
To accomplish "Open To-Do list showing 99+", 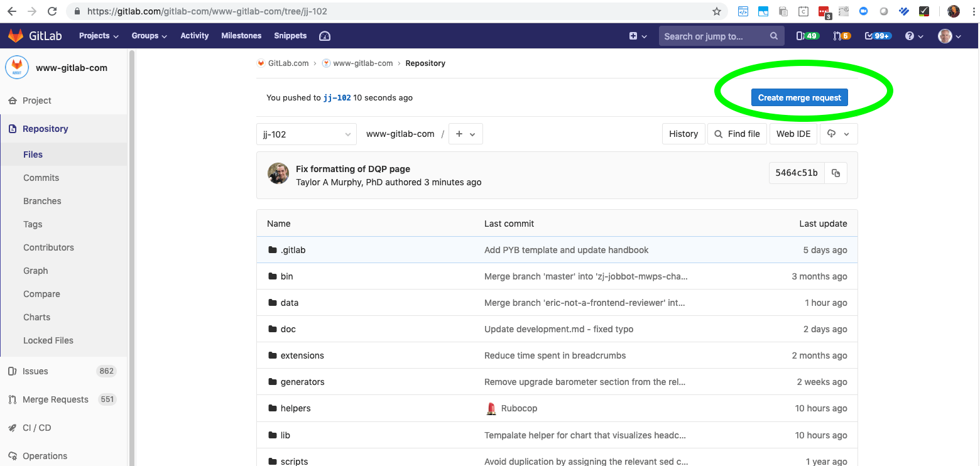I will point(878,36).
